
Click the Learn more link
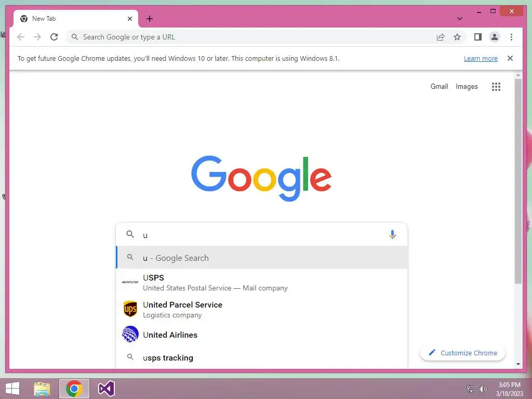[x=481, y=58]
